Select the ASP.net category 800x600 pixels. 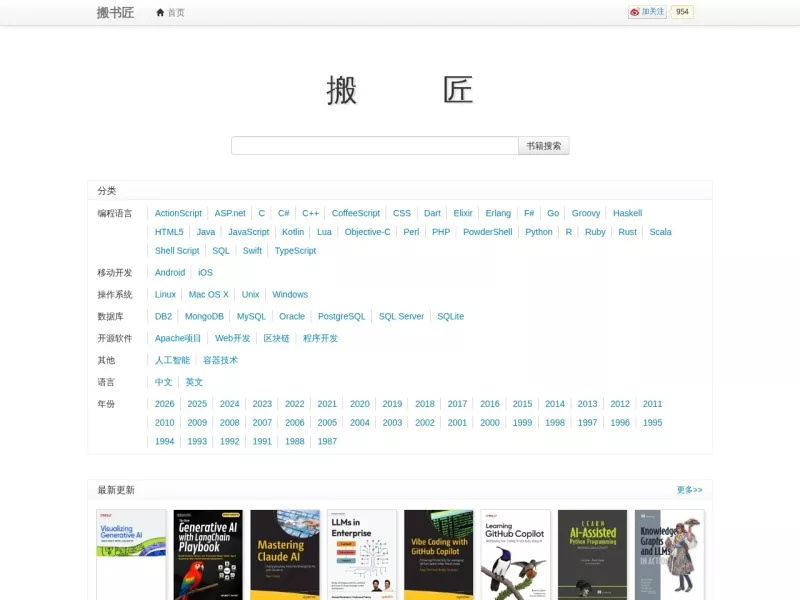coord(230,213)
